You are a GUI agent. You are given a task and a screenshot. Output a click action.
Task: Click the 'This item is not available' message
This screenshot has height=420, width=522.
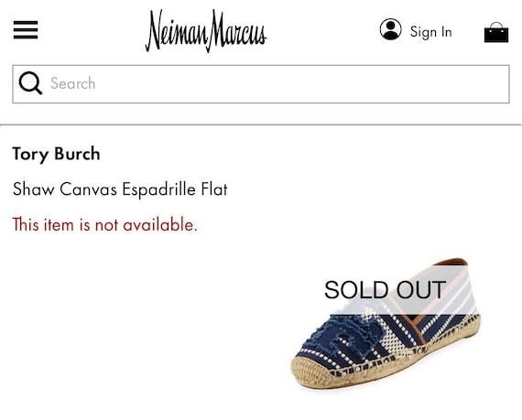click(x=105, y=224)
